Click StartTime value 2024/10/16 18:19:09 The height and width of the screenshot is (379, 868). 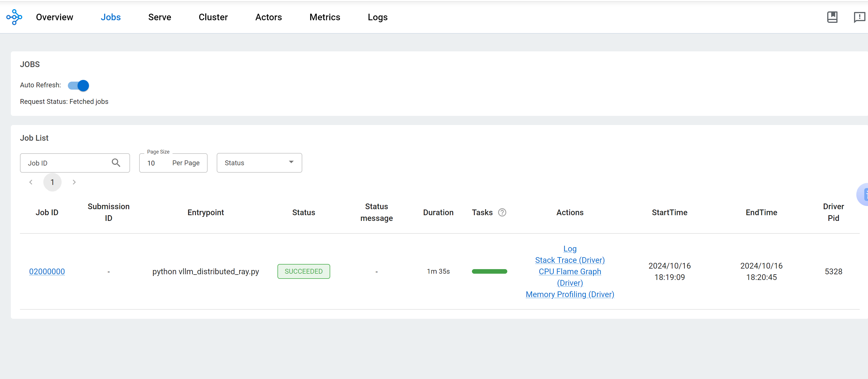(x=670, y=272)
